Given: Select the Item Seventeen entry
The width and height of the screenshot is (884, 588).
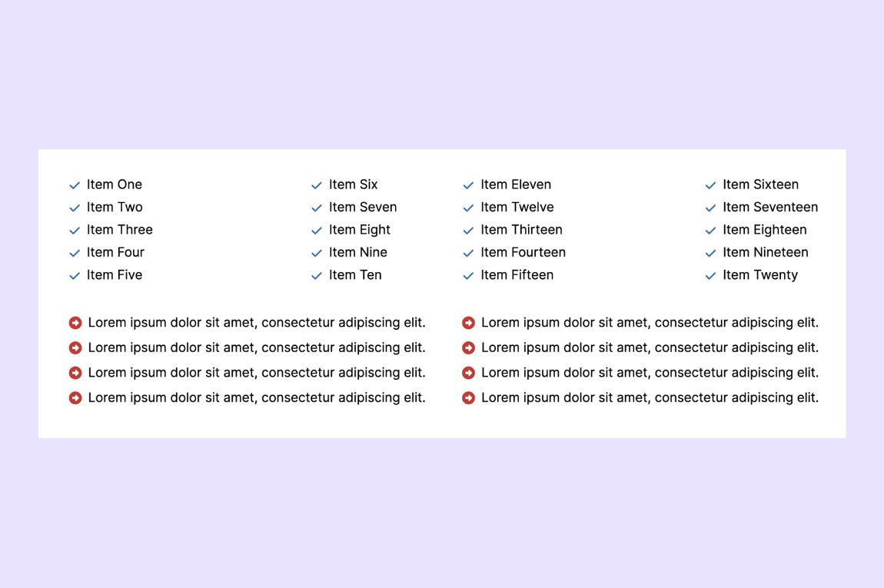Looking at the screenshot, I should (x=769, y=207).
